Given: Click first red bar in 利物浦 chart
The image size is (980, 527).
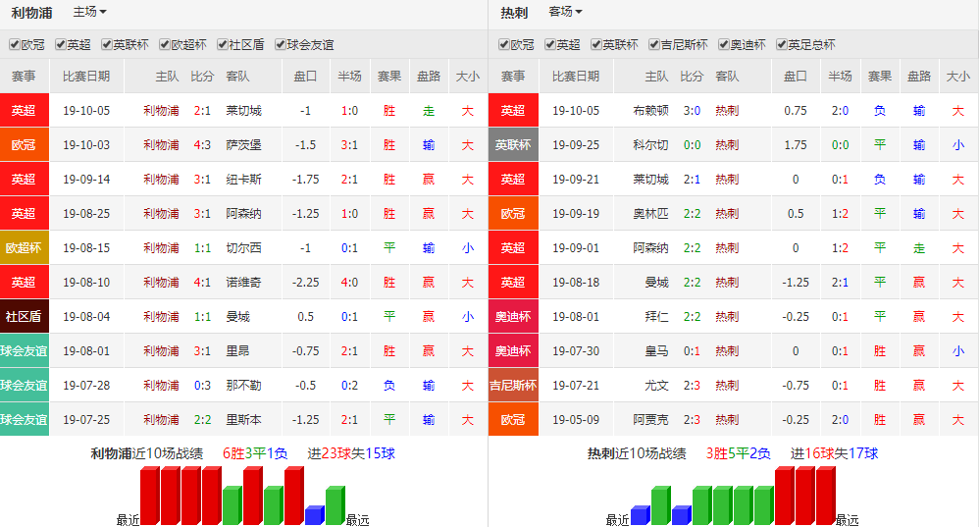Looking at the screenshot, I should pos(150,496).
